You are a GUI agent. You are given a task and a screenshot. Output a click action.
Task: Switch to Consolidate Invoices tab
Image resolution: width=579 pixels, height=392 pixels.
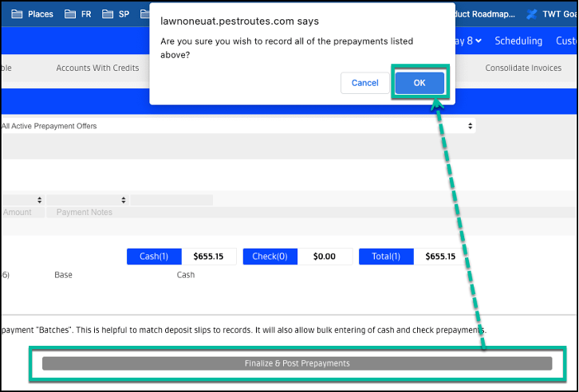point(523,69)
